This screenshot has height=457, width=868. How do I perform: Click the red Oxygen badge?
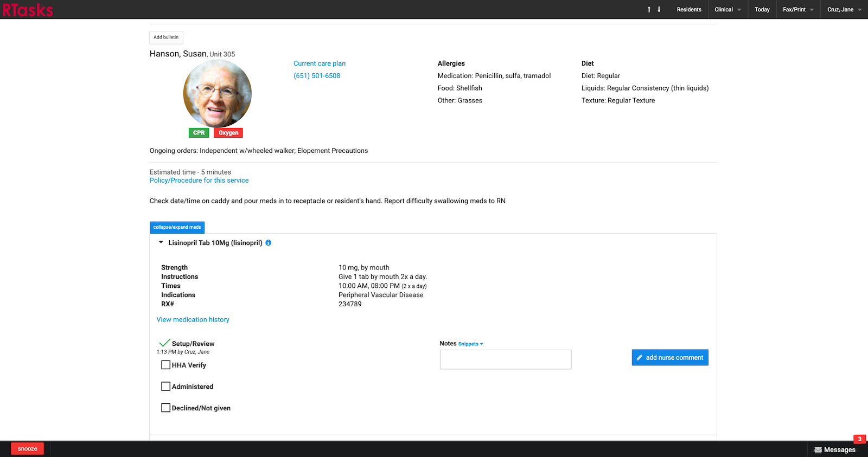pyautogui.click(x=228, y=133)
